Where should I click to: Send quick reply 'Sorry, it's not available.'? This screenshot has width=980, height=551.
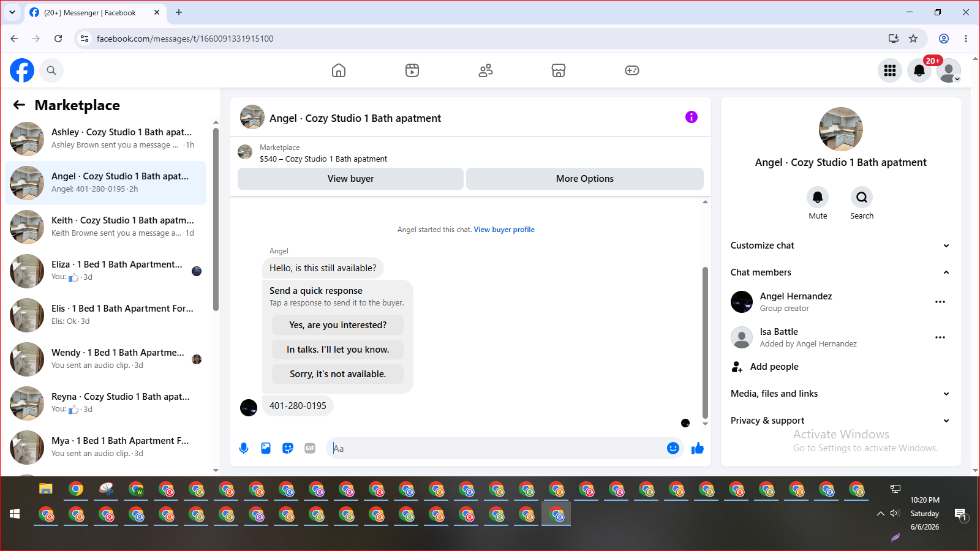click(x=338, y=374)
